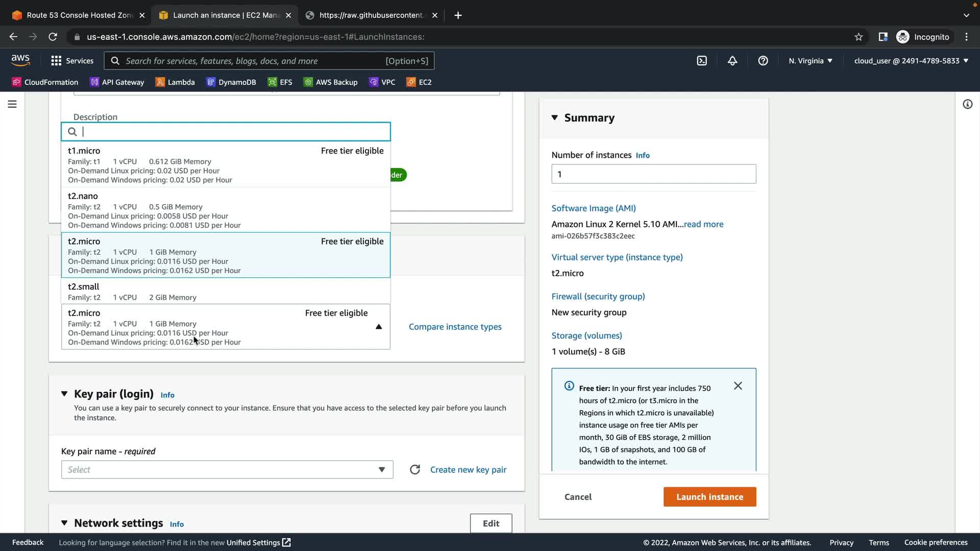
Task: Select t1.micro instance type option
Action: [226, 164]
